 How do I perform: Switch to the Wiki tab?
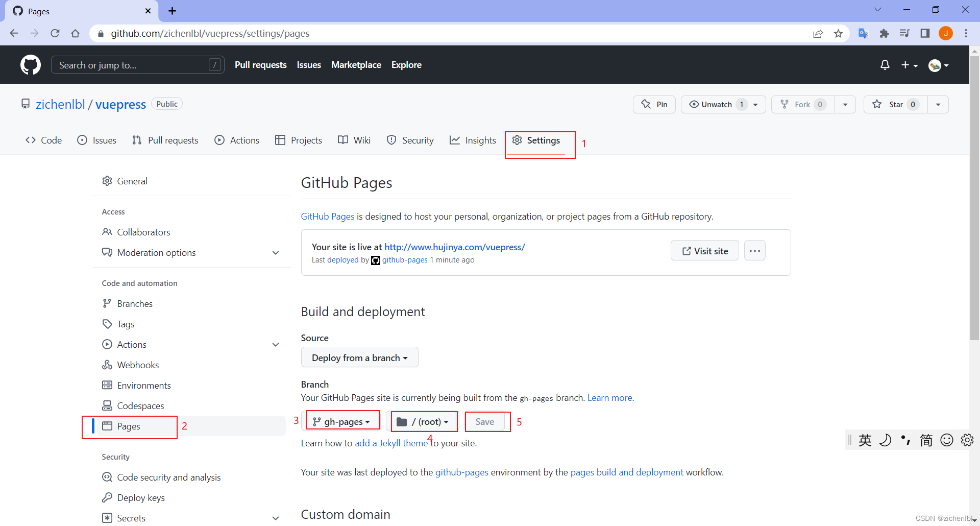click(x=354, y=140)
